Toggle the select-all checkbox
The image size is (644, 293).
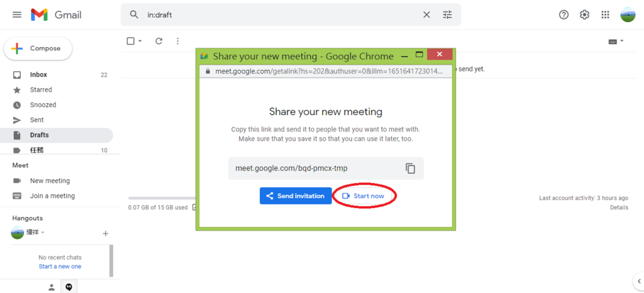coord(131,41)
